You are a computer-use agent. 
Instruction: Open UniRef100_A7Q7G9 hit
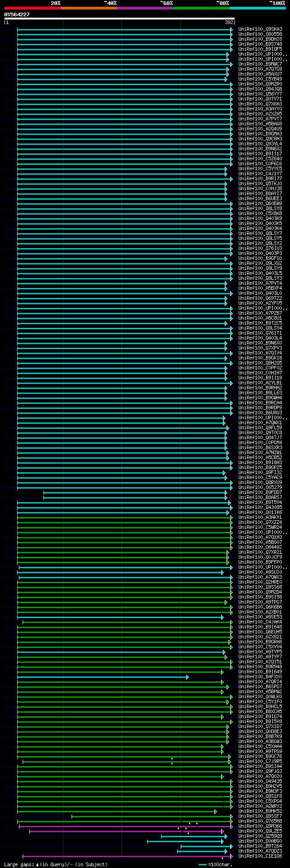click(x=260, y=69)
